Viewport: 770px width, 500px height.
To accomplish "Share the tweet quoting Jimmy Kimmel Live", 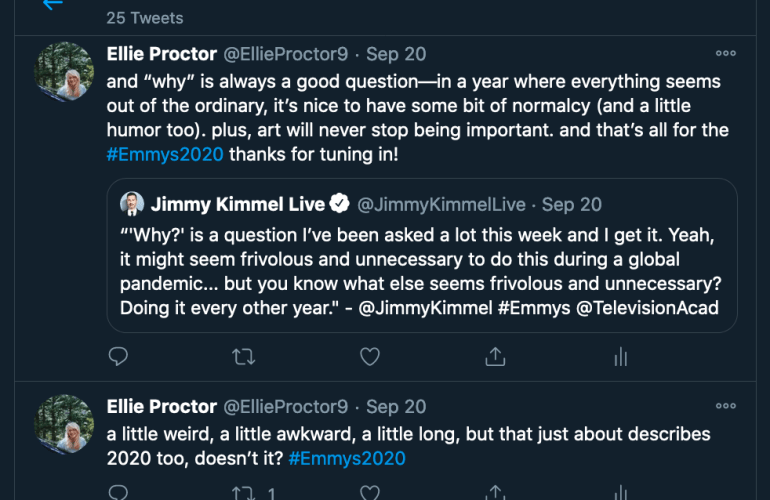I will tap(494, 356).
